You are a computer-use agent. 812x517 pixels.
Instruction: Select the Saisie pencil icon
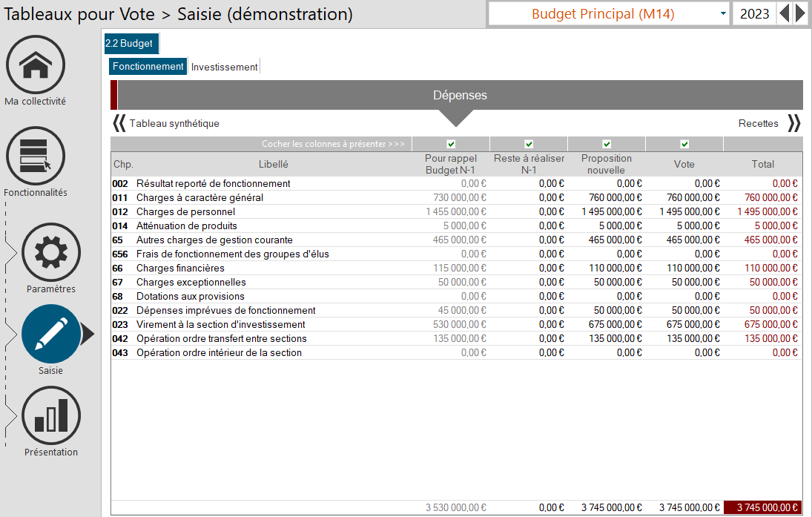[51, 334]
